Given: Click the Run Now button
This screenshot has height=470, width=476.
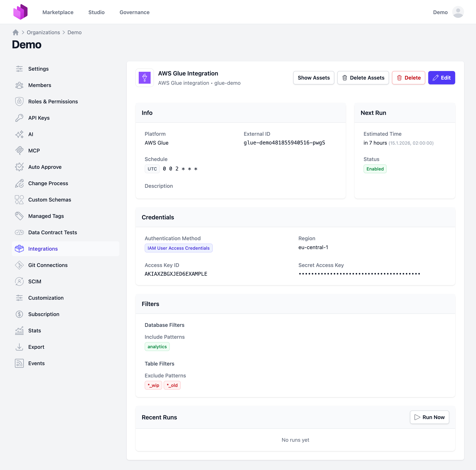Looking at the screenshot, I should [429, 417].
